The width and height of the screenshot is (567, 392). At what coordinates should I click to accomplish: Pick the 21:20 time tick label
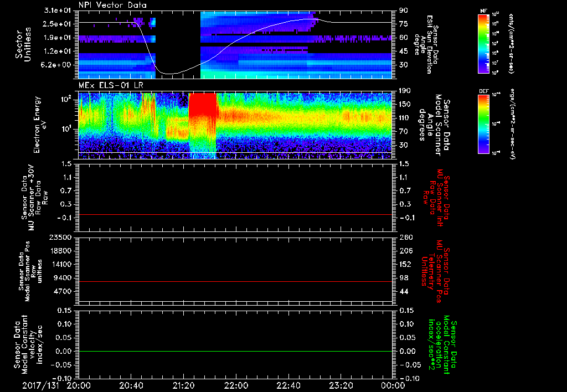(183, 385)
